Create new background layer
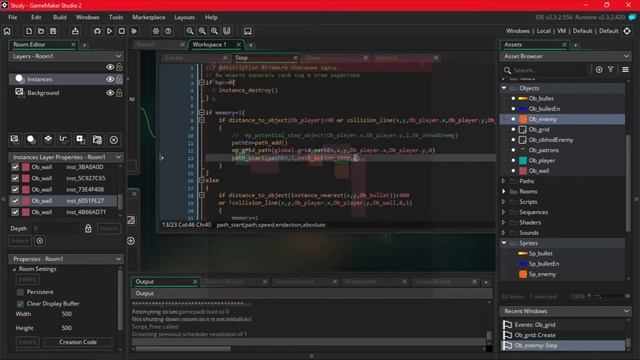640x360 pixels. [15, 140]
